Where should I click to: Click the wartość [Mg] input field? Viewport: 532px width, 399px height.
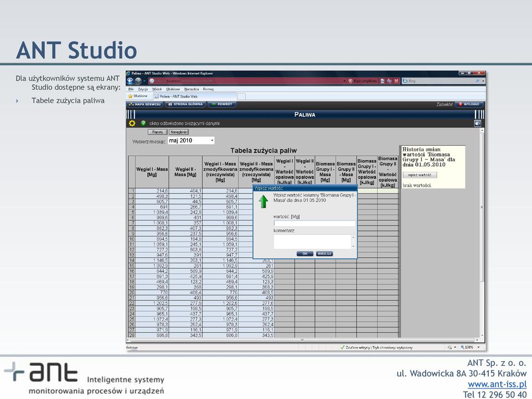point(315,223)
